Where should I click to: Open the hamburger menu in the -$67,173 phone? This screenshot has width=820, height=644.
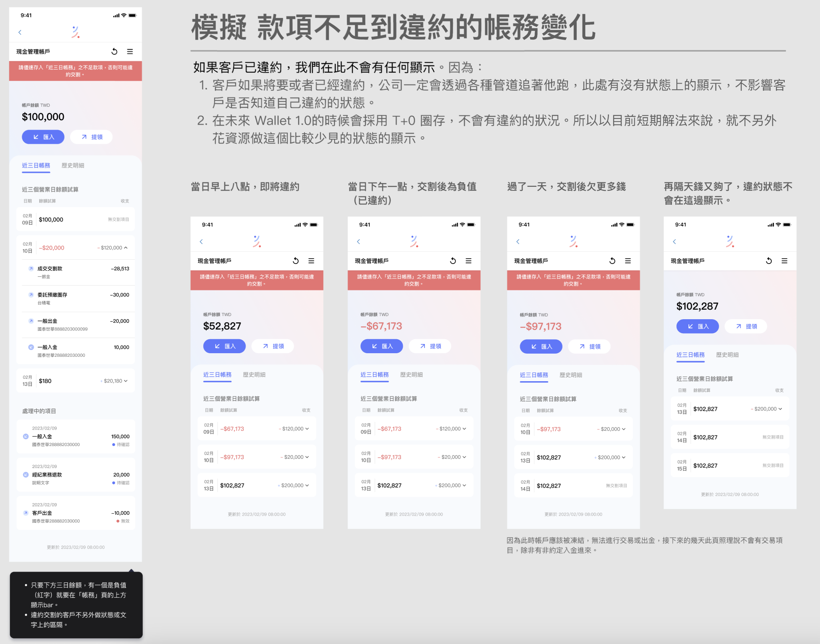coord(468,261)
